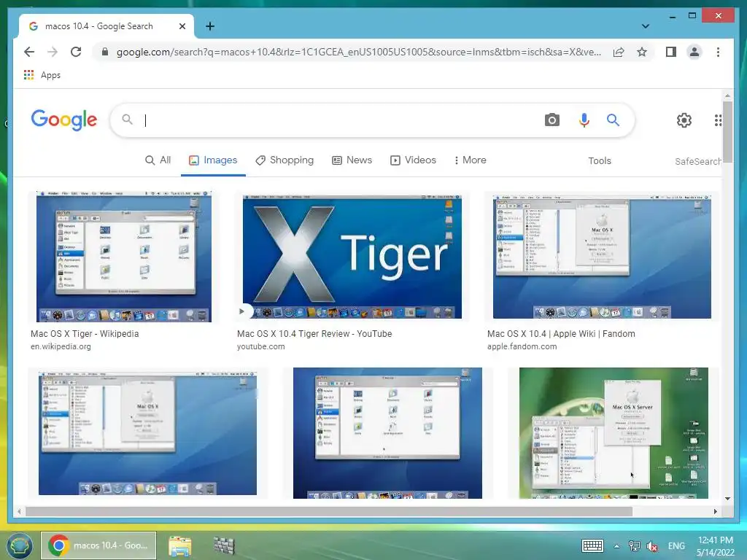
Task: Open the on-screen keyboard tray icon
Action: tap(592, 545)
